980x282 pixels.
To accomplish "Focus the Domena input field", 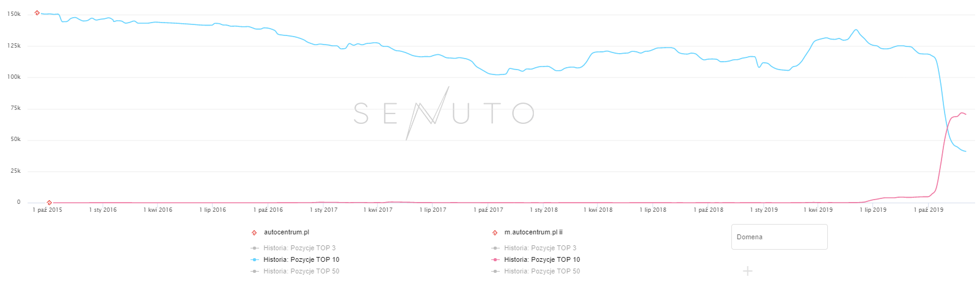I will (x=779, y=237).
